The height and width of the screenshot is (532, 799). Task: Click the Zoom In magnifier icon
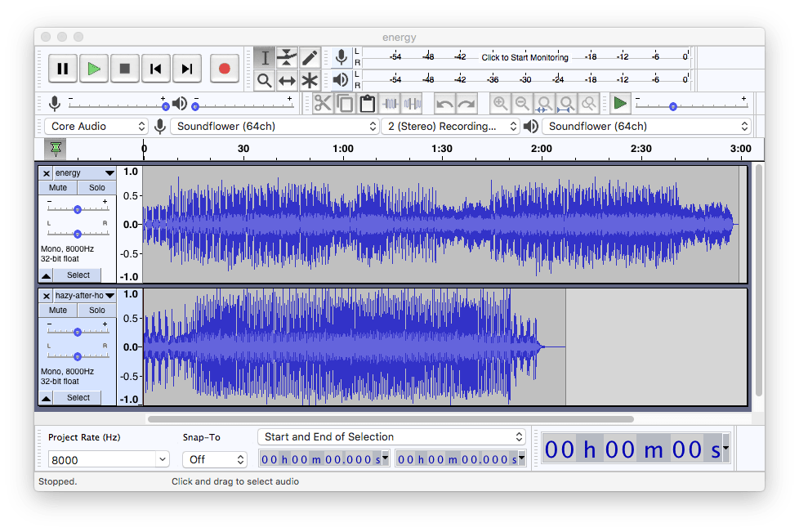click(x=500, y=104)
